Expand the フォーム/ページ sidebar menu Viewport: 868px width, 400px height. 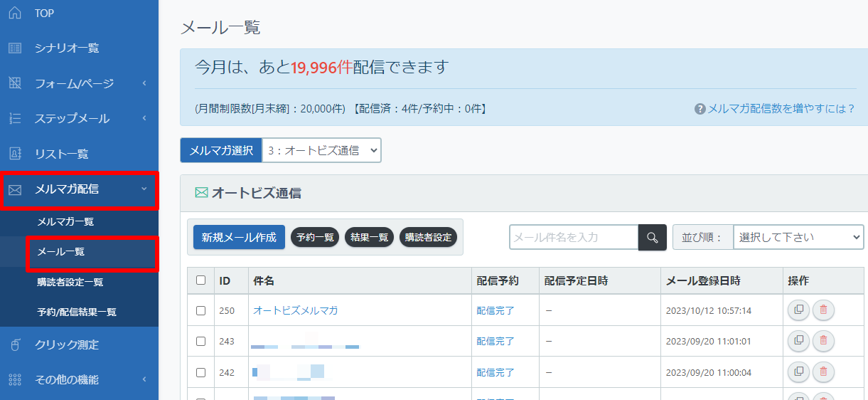pyautogui.click(x=79, y=84)
